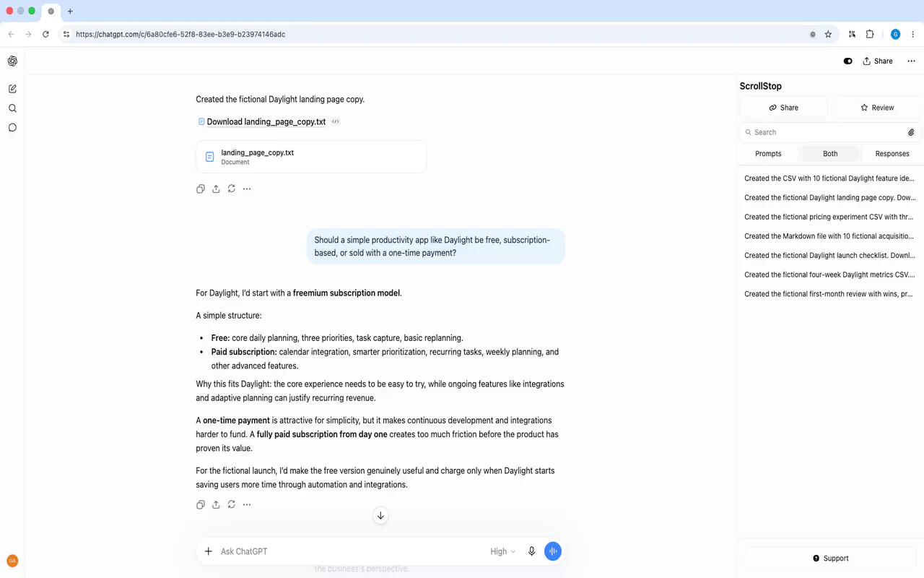Screen dimensions: 924x578
Task: Click the ScrollStop Review button
Action: [x=877, y=108]
